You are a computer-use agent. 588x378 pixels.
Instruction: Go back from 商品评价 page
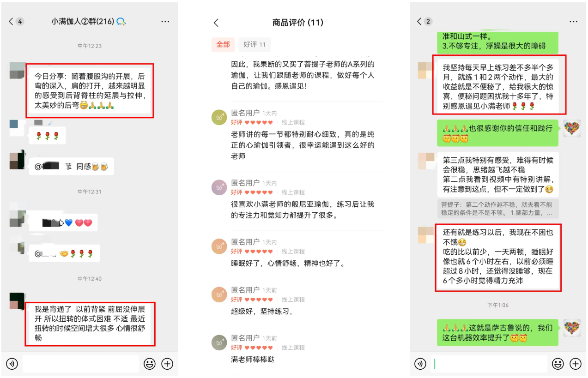(216, 23)
